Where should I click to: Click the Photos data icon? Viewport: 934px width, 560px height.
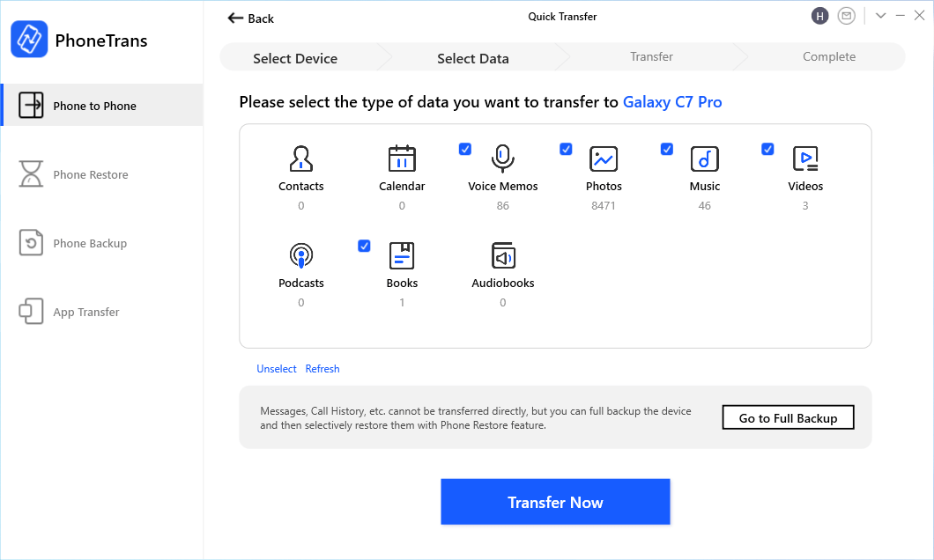coord(604,159)
